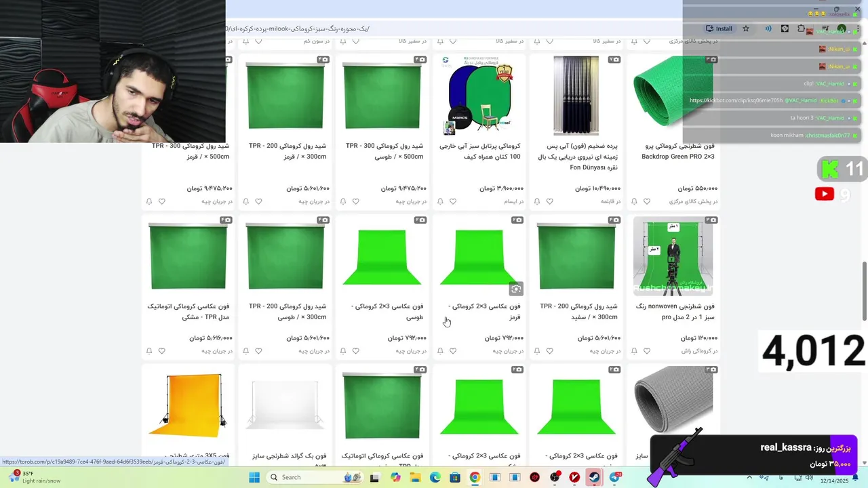
Task: Favorite the فون عکاسی اتوماتیک TPR - مشکی product
Action: [162, 351]
